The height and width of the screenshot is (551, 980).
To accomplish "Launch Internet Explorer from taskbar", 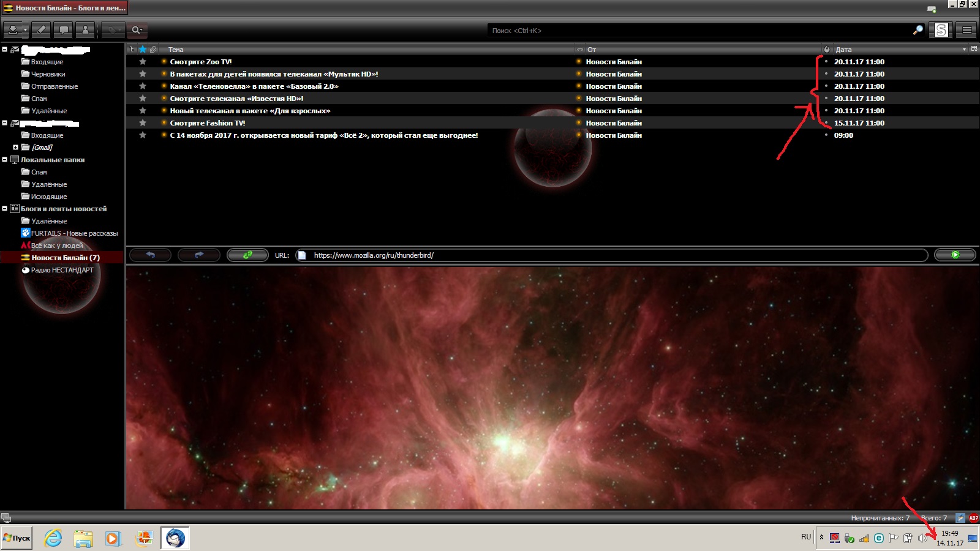I will [x=53, y=538].
